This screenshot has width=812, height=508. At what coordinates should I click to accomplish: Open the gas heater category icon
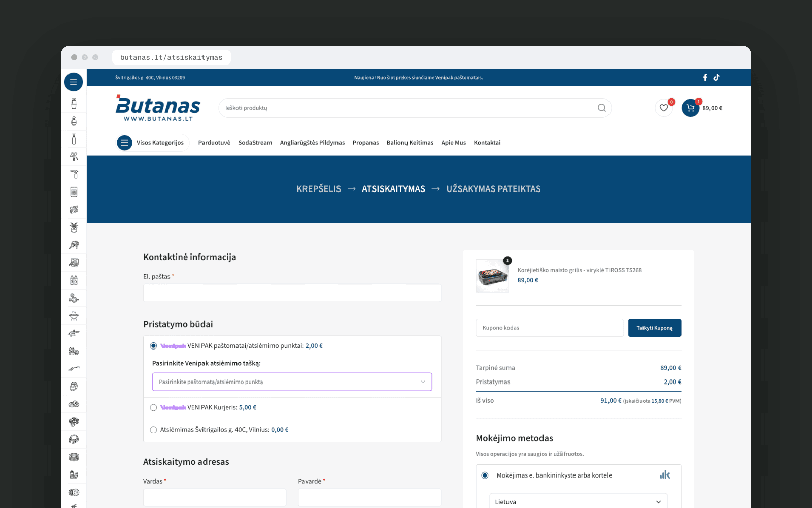tap(74, 192)
